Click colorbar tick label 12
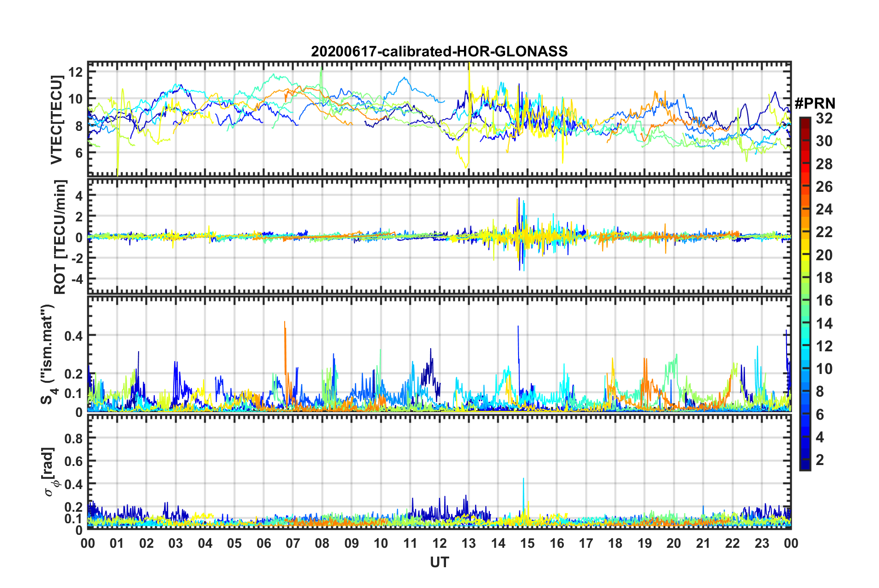 click(824, 346)
